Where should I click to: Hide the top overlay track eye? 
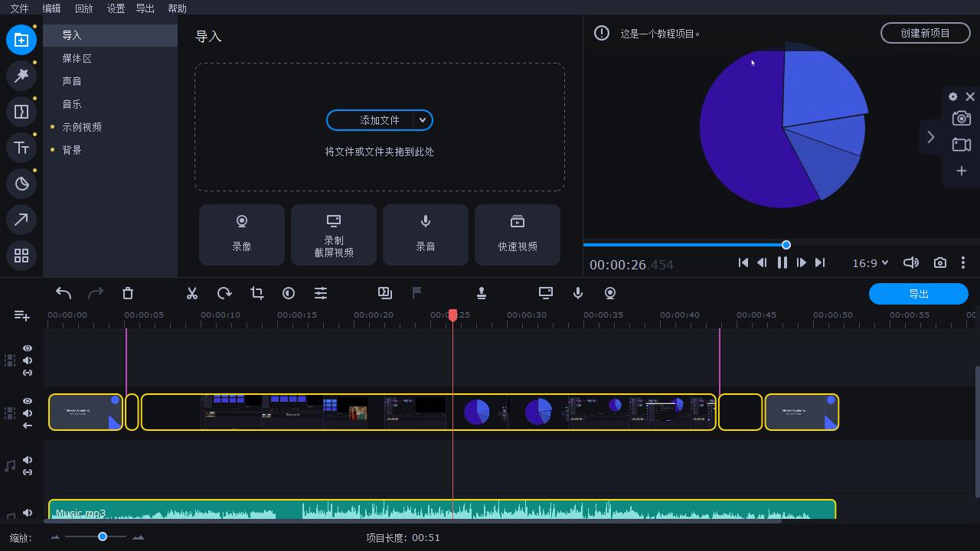[28, 348]
